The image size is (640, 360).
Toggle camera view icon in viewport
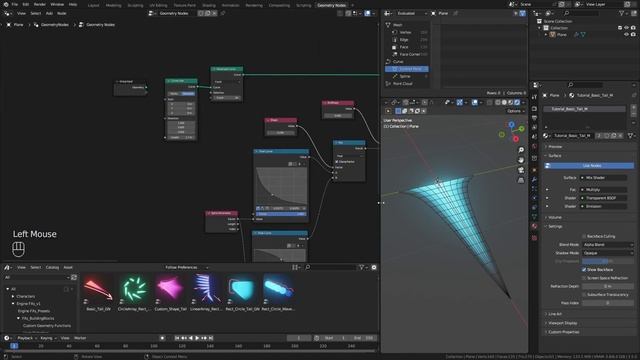(521, 170)
